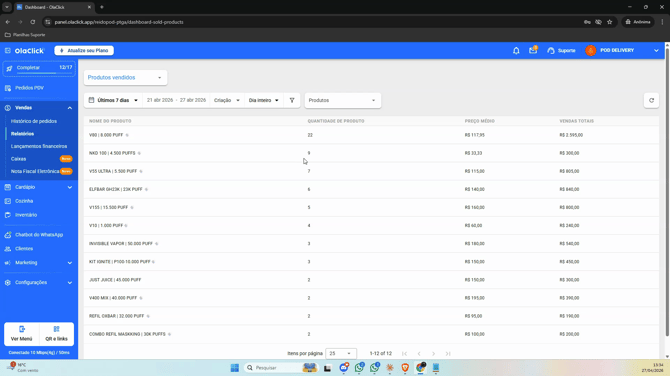The width and height of the screenshot is (670, 376).
Task: Click Atualize seu Plano button
Action: click(x=84, y=50)
